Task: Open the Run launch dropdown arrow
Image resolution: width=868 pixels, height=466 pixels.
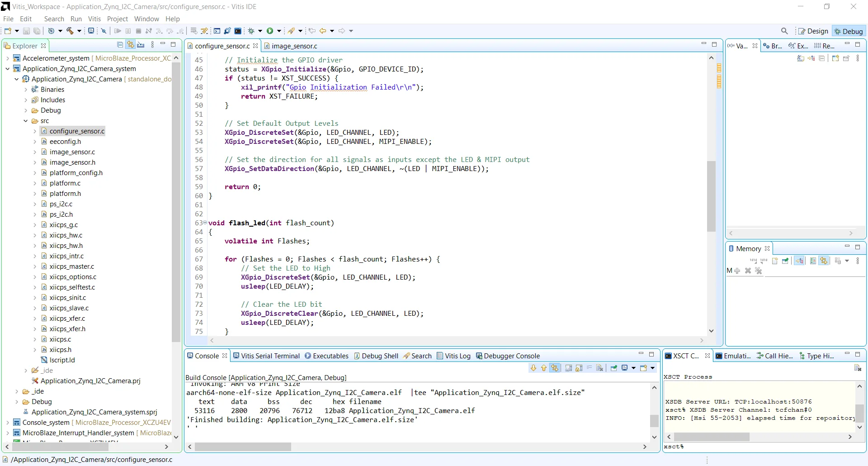Action: tap(279, 31)
